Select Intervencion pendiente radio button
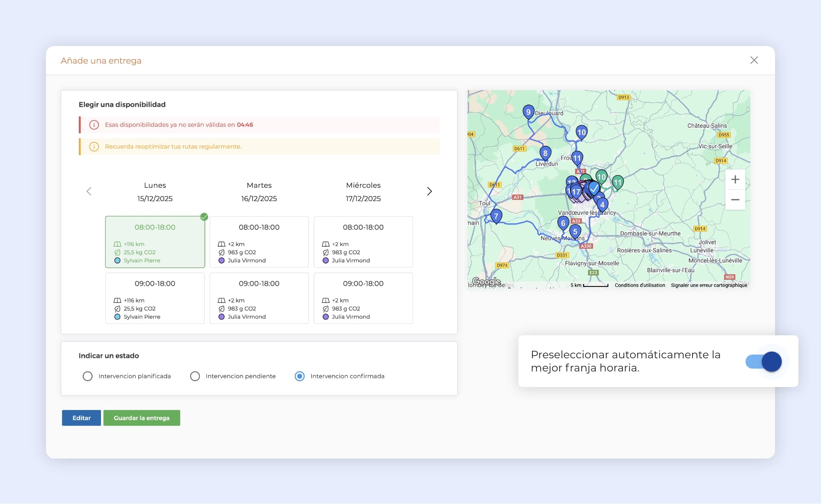821x504 pixels. tap(195, 376)
